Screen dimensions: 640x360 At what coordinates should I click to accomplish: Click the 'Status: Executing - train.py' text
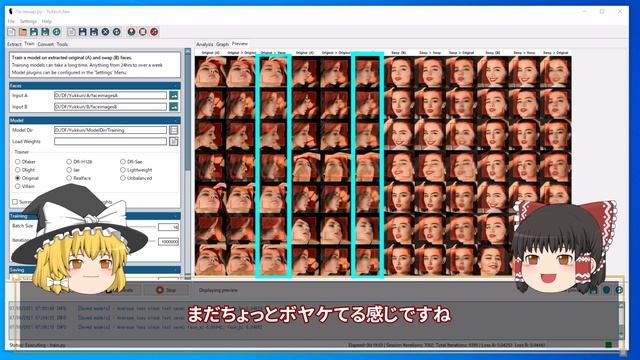pyautogui.click(x=38, y=345)
